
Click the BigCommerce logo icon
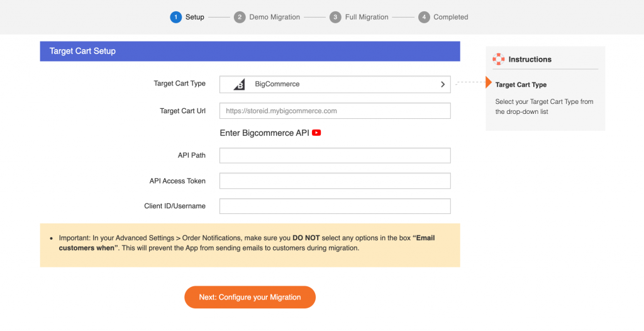click(239, 84)
